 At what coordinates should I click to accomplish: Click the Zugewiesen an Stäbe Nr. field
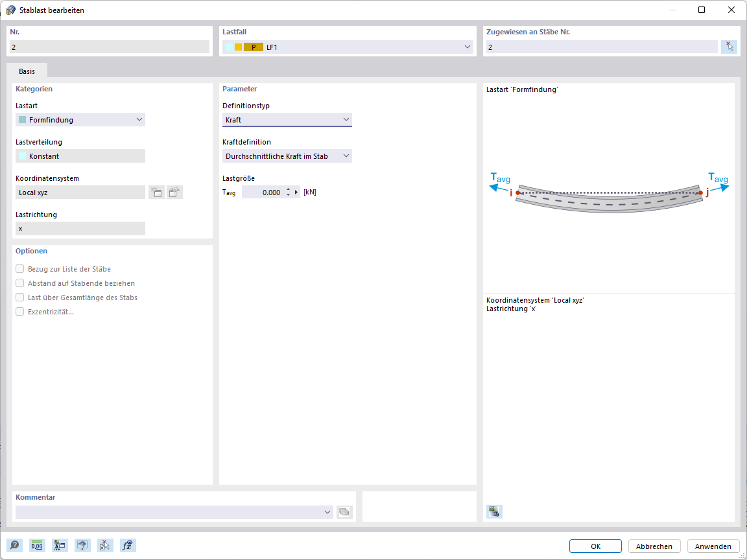point(602,47)
